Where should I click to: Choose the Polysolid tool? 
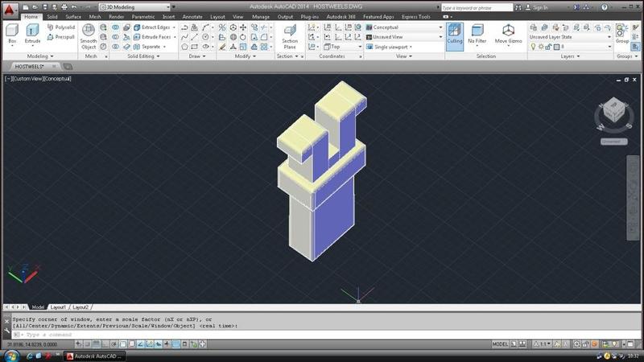tap(60, 27)
